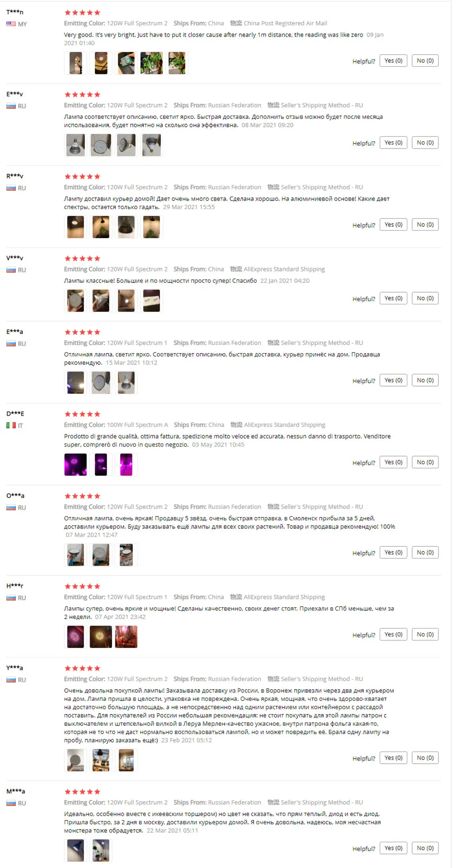Click the shipping icon in D***E's Italian review
452x868 pixels.
(x=236, y=425)
